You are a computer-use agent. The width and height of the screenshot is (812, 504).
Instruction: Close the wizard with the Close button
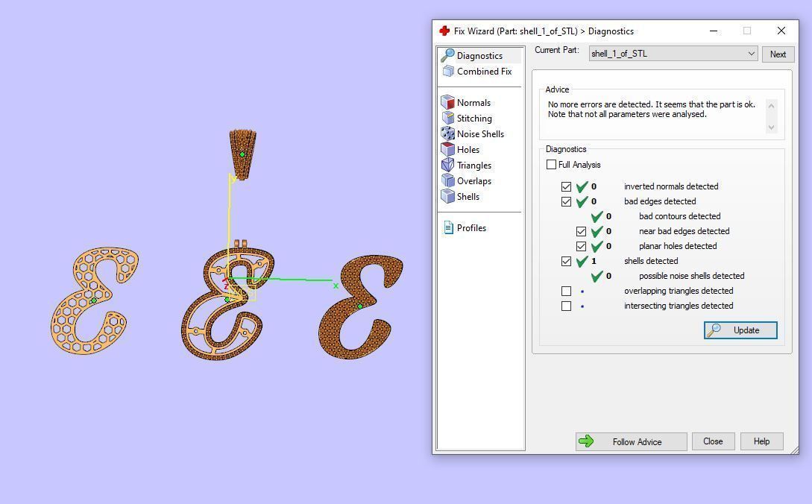click(x=713, y=441)
